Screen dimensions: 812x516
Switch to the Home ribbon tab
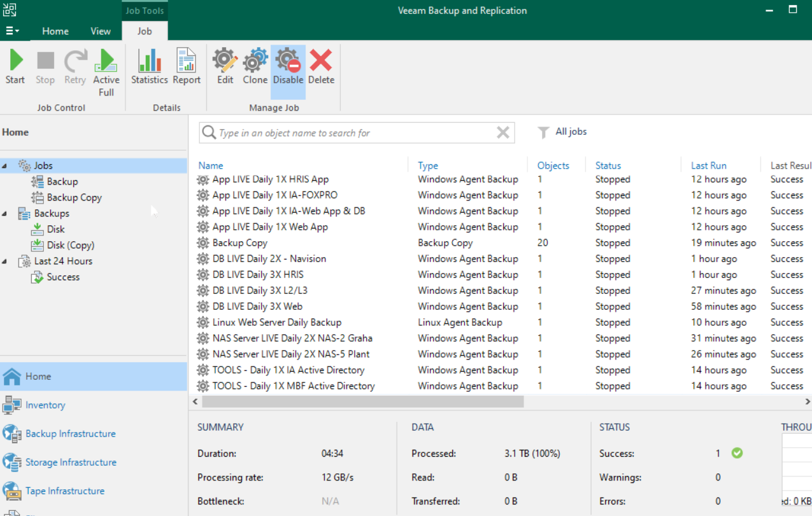55,31
